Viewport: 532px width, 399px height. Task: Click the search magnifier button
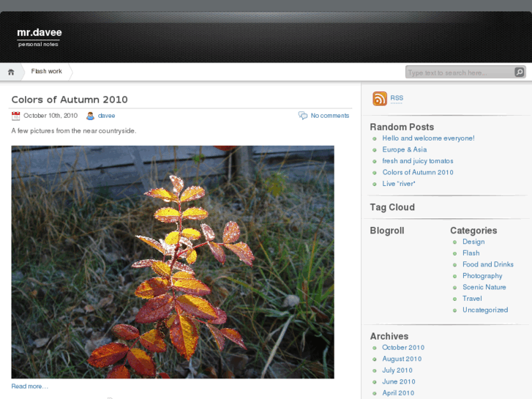tap(520, 72)
